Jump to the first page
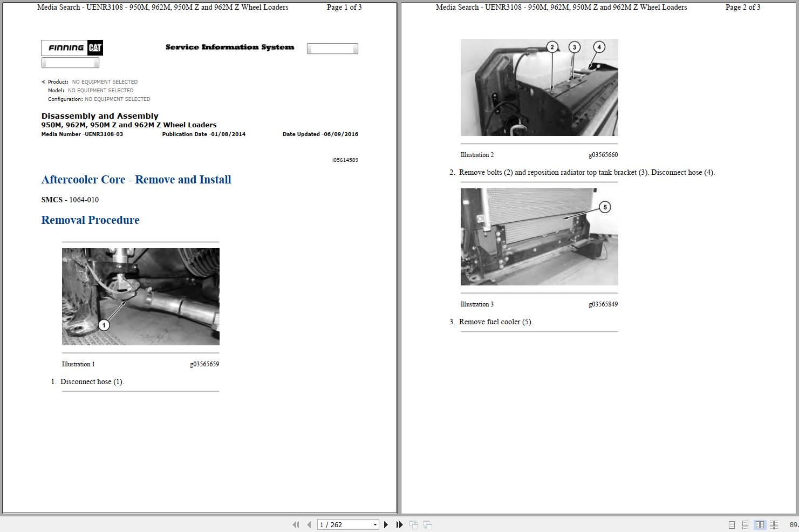Viewport: 799px width, 532px height. (296, 524)
